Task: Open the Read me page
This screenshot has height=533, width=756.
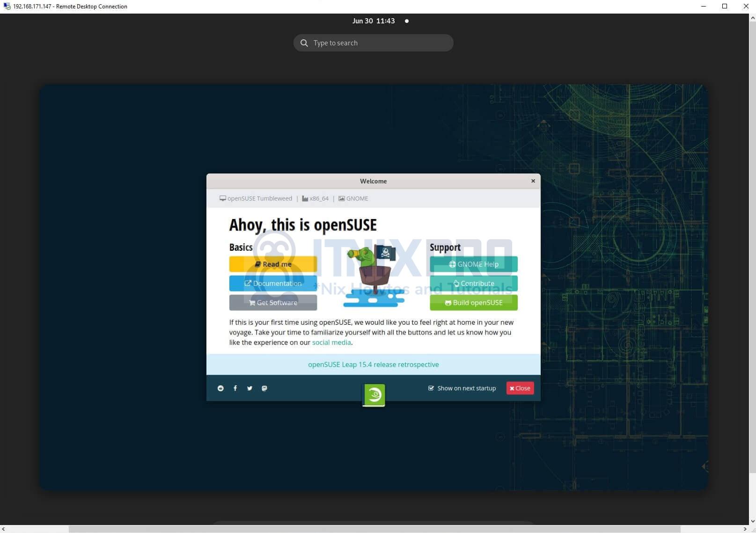Action: [x=273, y=264]
